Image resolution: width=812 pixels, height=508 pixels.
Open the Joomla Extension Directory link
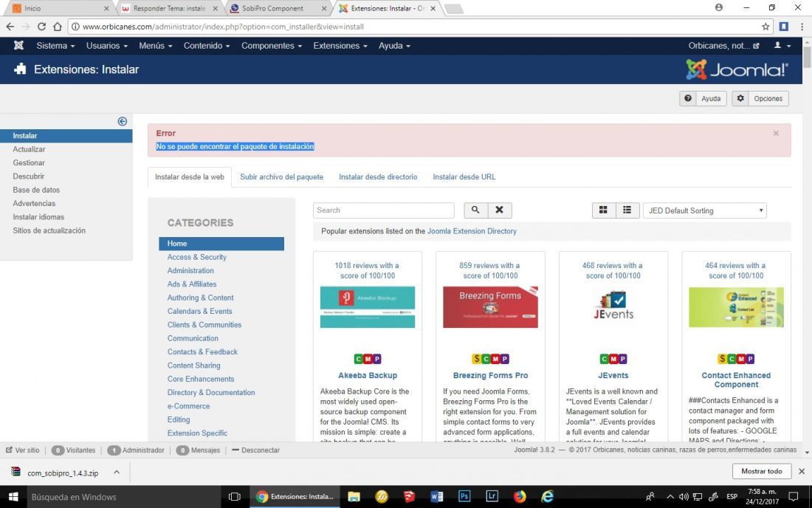471,231
